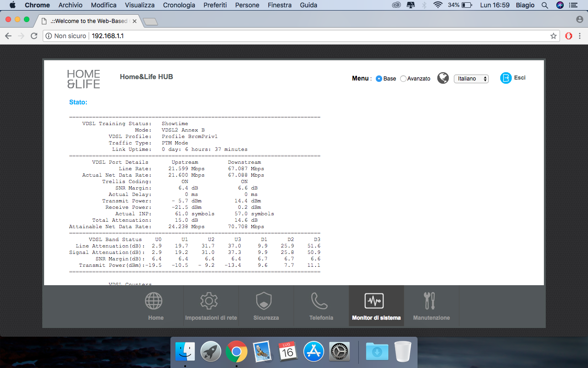Bookmark page with the star icon

coord(554,36)
